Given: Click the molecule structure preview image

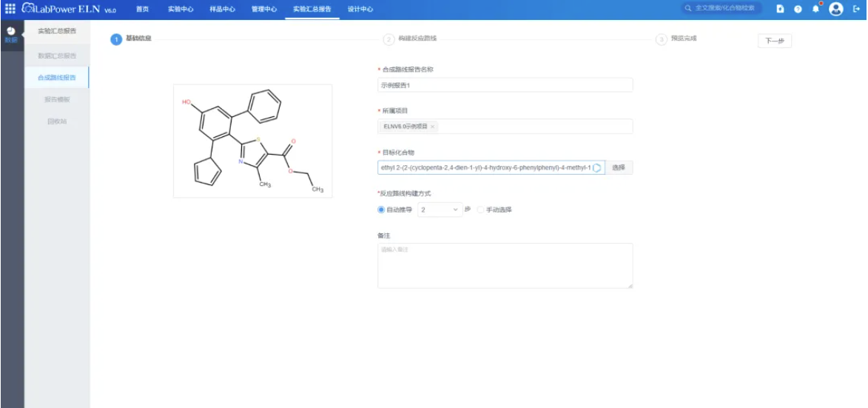Looking at the screenshot, I should [x=253, y=141].
